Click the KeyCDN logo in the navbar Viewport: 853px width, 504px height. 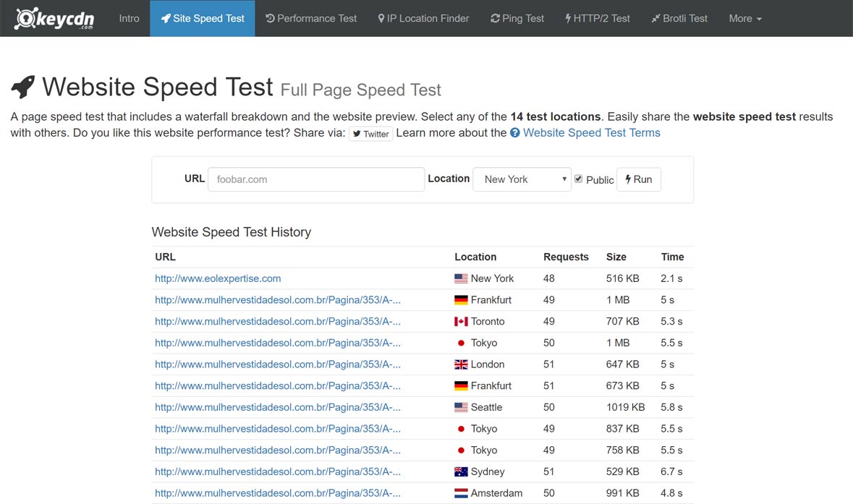[54, 19]
